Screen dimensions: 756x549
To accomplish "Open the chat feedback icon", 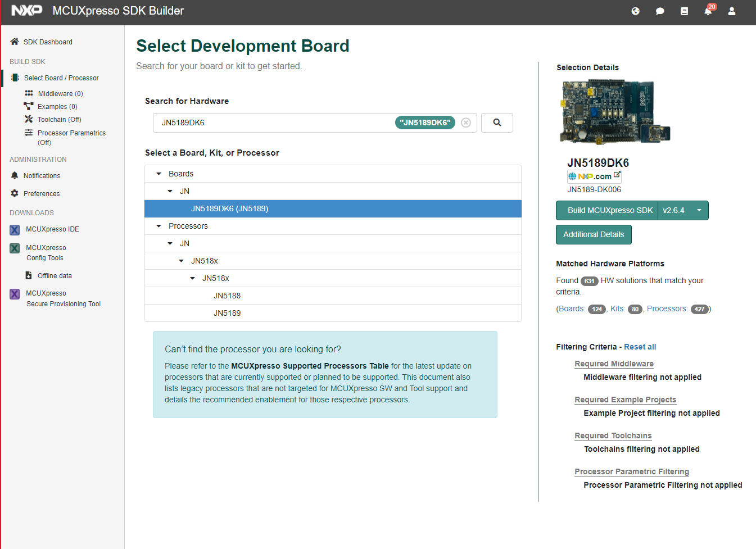I will 660,11.
